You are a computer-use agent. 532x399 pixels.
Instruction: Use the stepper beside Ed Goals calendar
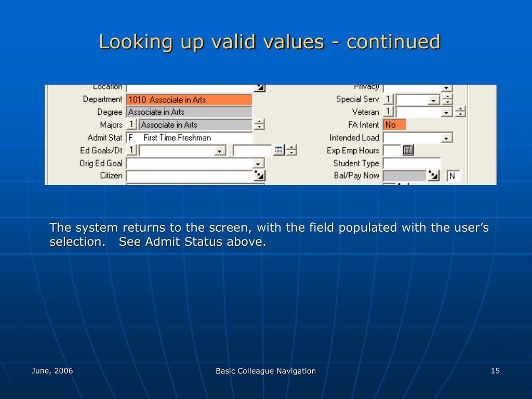coord(291,150)
